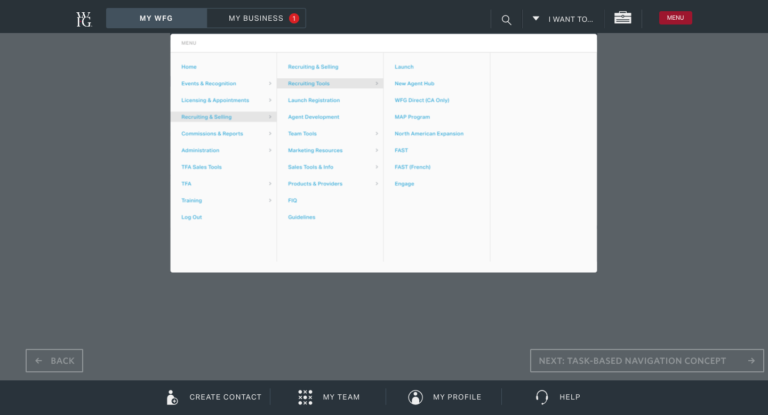
Task: Expand Marketing Resources chevron
Action: [377, 150]
